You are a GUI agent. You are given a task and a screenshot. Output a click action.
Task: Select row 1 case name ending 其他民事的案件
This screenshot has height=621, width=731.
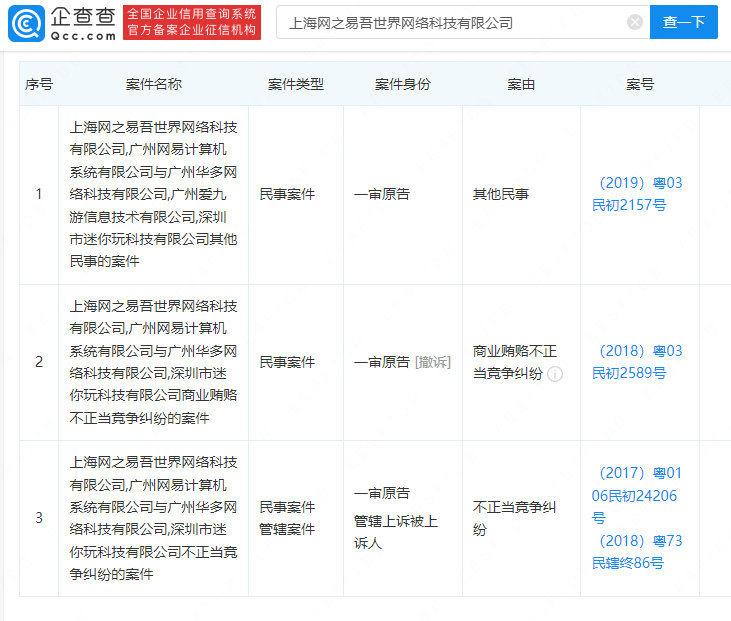tap(153, 194)
